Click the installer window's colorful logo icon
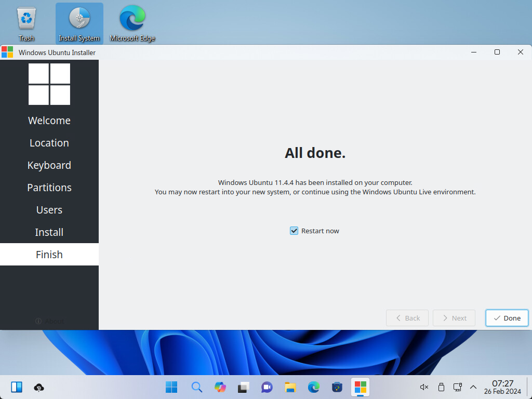The image size is (532, 399). (x=7, y=52)
